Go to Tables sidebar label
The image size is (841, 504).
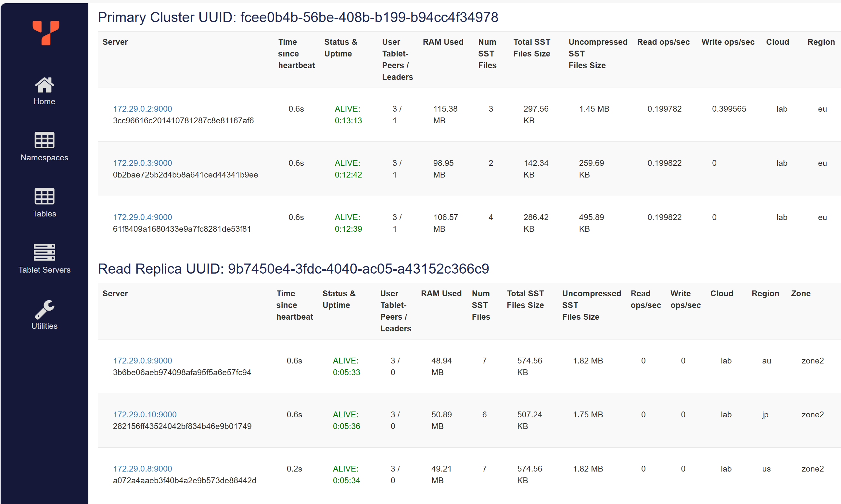point(44,214)
